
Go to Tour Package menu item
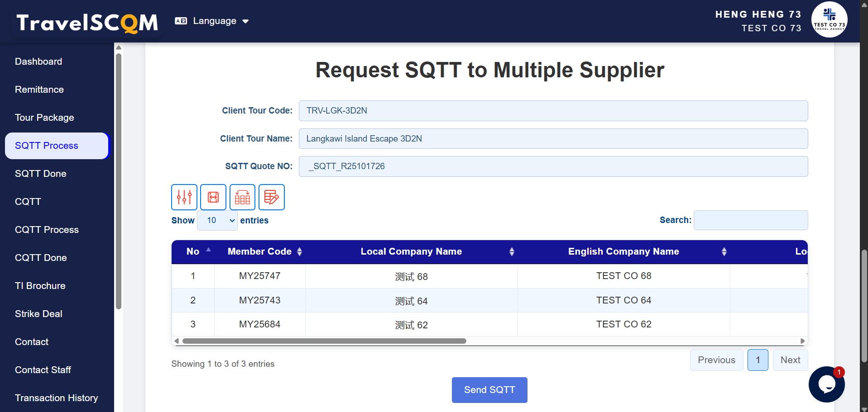pyautogui.click(x=44, y=118)
